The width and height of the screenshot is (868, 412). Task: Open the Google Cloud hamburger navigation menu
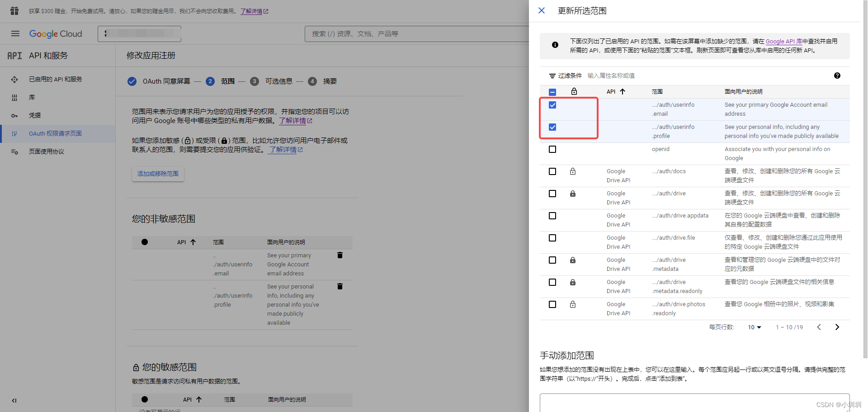(15, 33)
